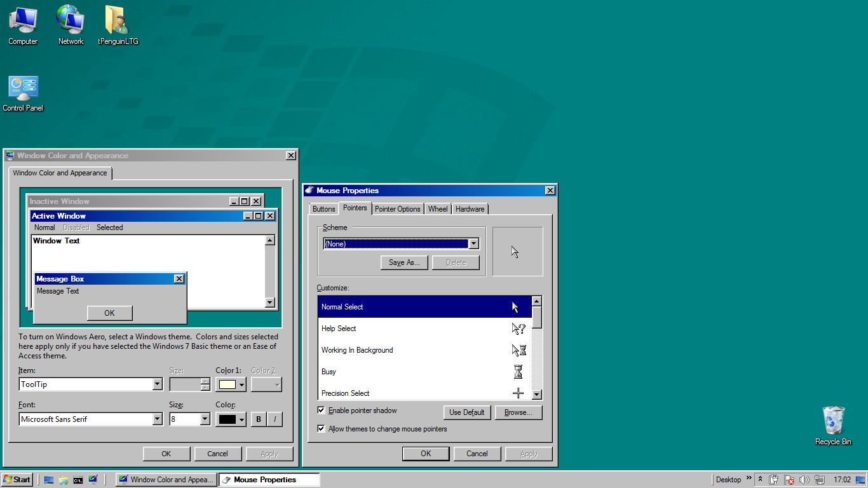Click the volume speaker tray icon
The height and width of the screenshot is (488, 868).
coord(804,480)
